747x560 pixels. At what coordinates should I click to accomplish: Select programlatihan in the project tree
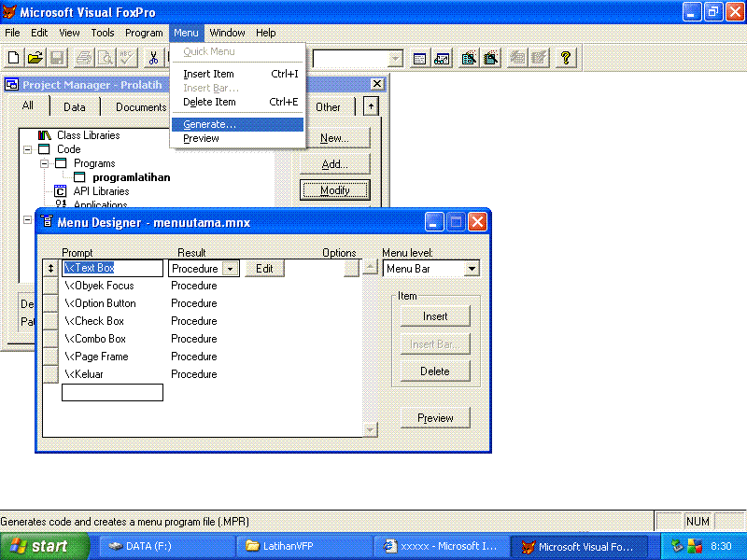coord(132,177)
